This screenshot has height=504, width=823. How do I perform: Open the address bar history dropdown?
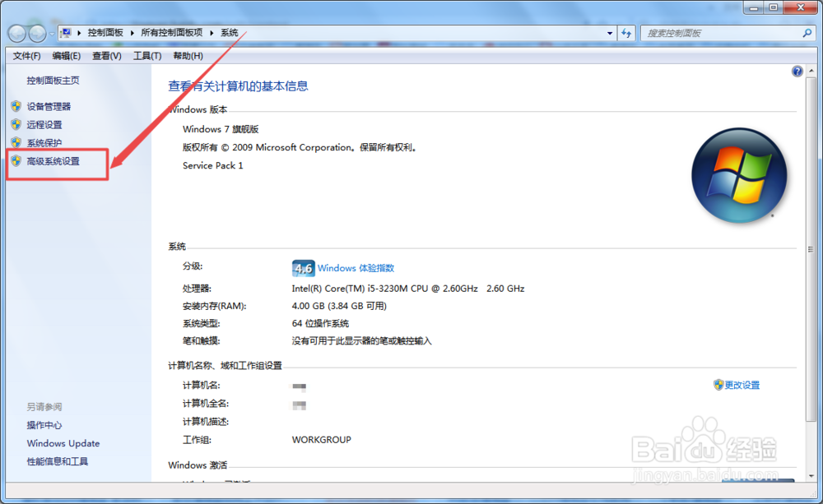point(609,32)
